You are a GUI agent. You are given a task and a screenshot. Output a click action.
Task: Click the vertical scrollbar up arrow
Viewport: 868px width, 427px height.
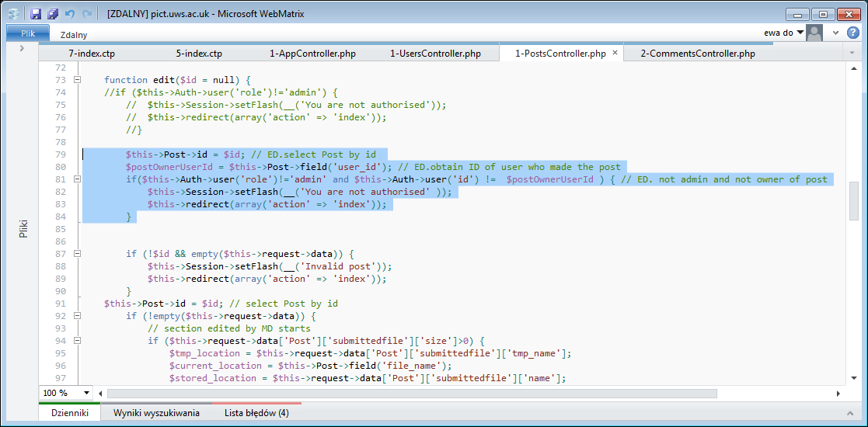[x=853, y=68]
